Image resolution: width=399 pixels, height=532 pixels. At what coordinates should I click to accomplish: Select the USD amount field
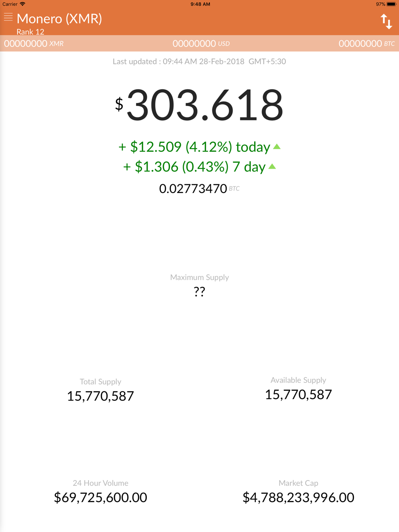[x=201, y=43]
